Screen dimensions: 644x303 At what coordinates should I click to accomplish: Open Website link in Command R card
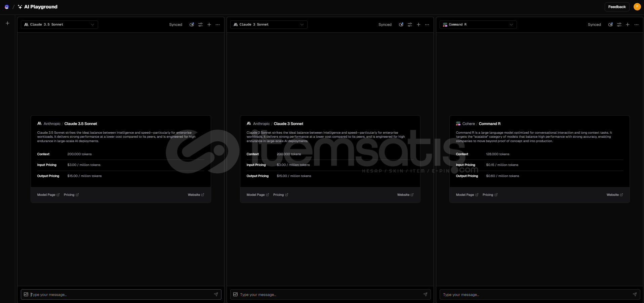coord(615,195)
